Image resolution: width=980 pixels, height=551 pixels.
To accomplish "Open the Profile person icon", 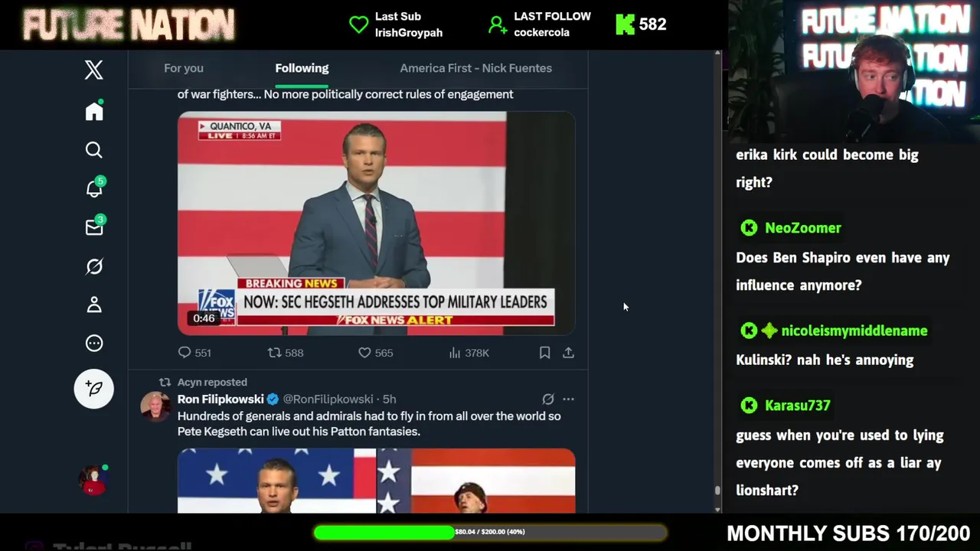I will [x=94, y=305].
